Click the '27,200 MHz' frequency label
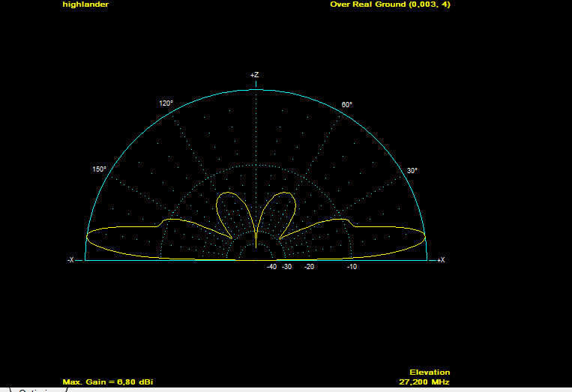Screen dimensions: 572x392 click(424, 382)
